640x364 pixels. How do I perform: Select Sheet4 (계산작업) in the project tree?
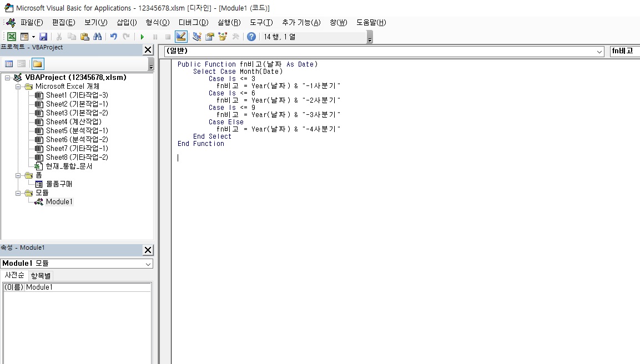pyautogui.click(x=73, y=122)
